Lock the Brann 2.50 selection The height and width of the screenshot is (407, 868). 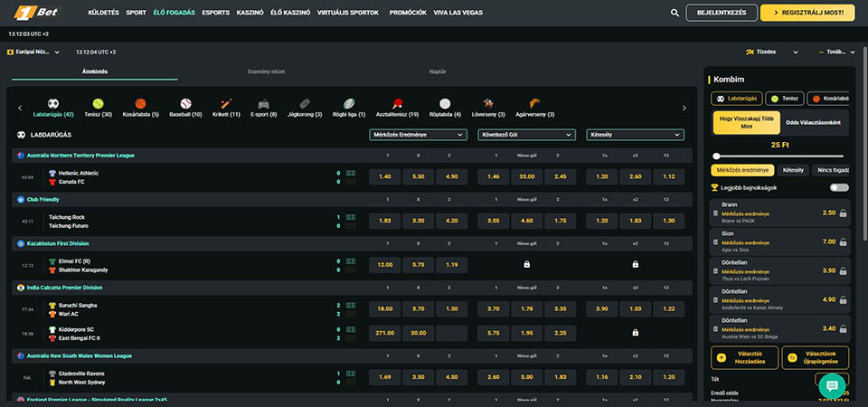coord(843,213)
